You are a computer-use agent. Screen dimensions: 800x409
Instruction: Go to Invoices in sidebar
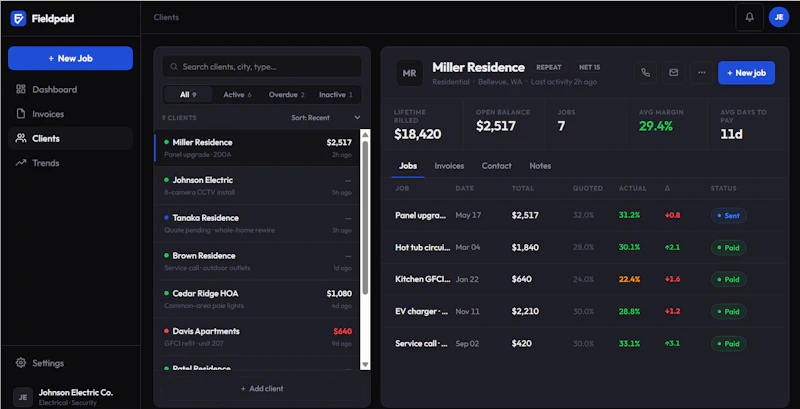[x=70, y=114]
